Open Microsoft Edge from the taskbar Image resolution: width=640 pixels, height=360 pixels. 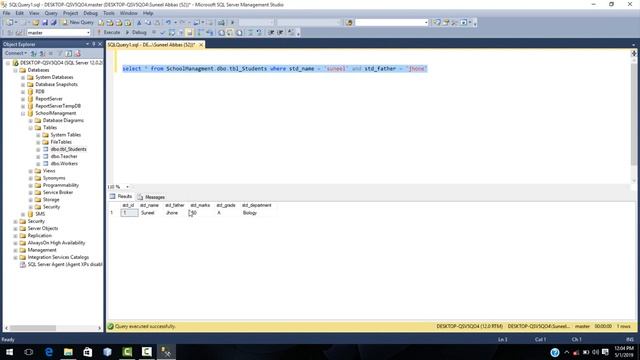pos(49,352)
